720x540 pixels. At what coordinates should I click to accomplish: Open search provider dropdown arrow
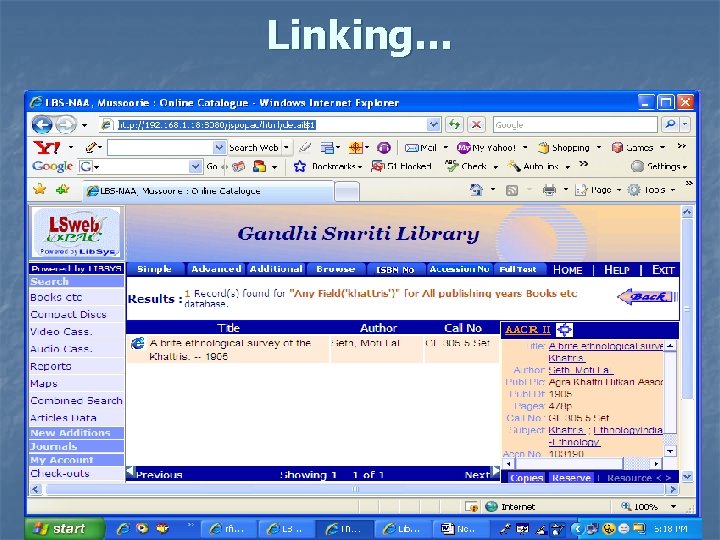point(685,124)
